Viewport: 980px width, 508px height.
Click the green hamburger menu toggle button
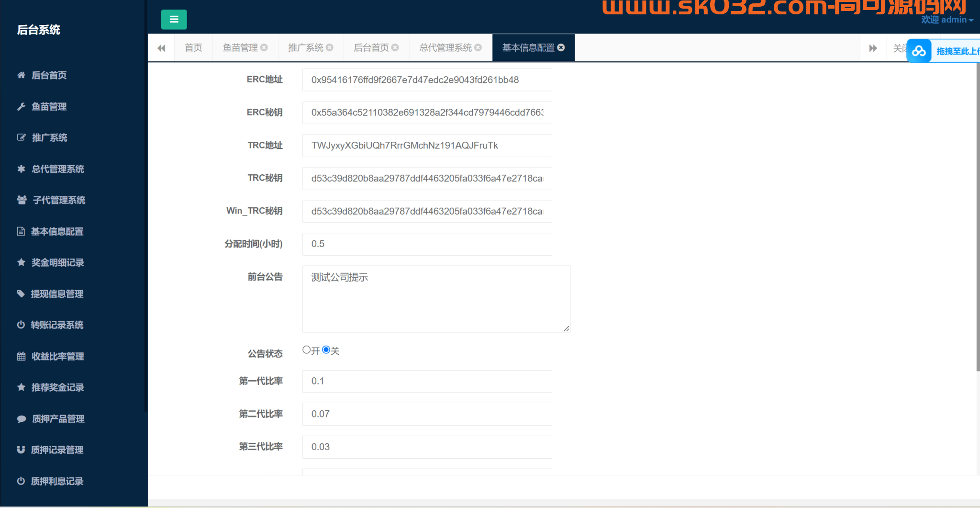[x=174, y=20]
